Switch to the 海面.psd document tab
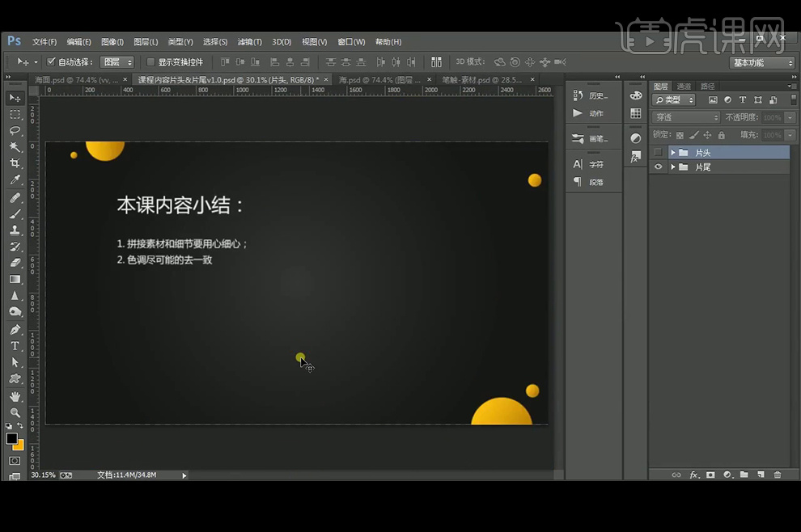The width and height of the screenshot is (801, 532). coord(75,80)
